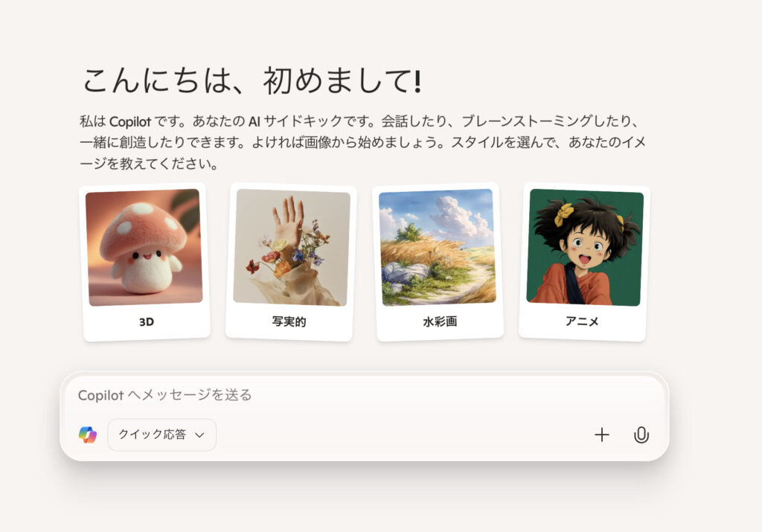Click the word Copilot in the description
Viewport: 762px width, 532px height.
pyautogui.click(x=130, y=121)
